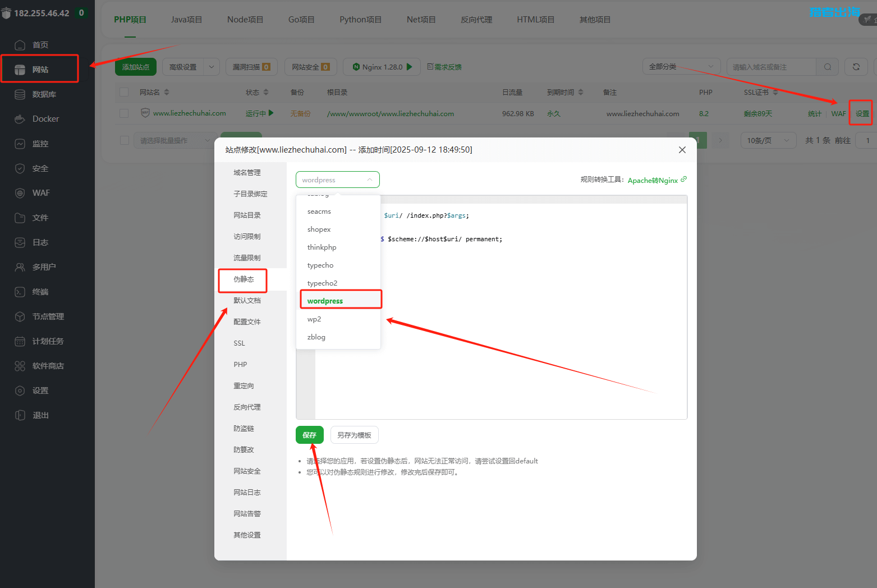Viewport: 877px width, 588px height.
Task: Click the domain search input field
Action: click(770, 67)
